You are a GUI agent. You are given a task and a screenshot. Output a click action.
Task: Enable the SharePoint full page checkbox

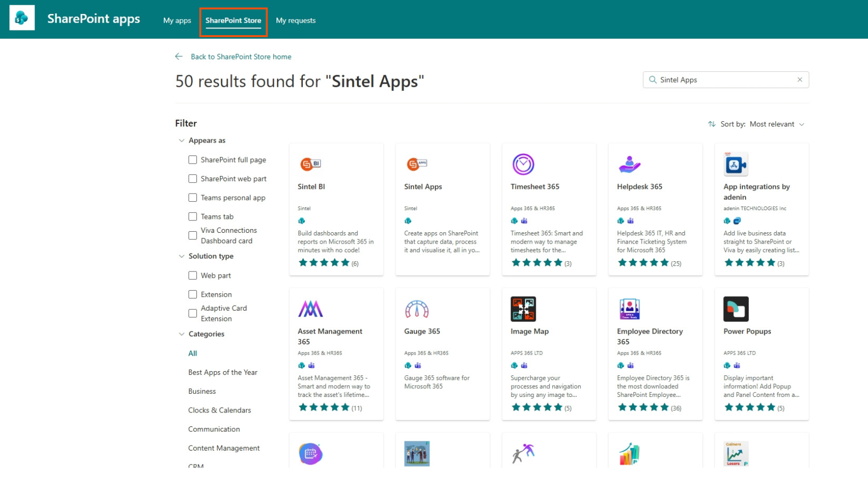pos(193,160)
